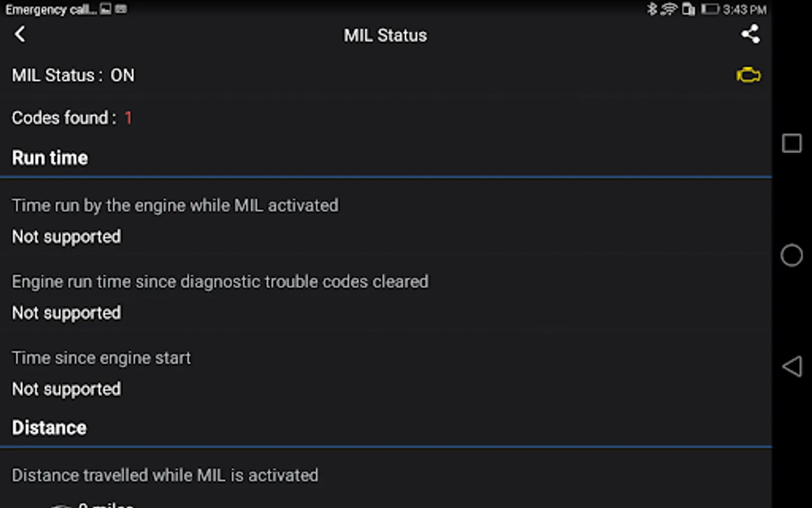Select Time since engine start entry
The height and width of the screenshot is (508, 812).
[x=101, y=373]
